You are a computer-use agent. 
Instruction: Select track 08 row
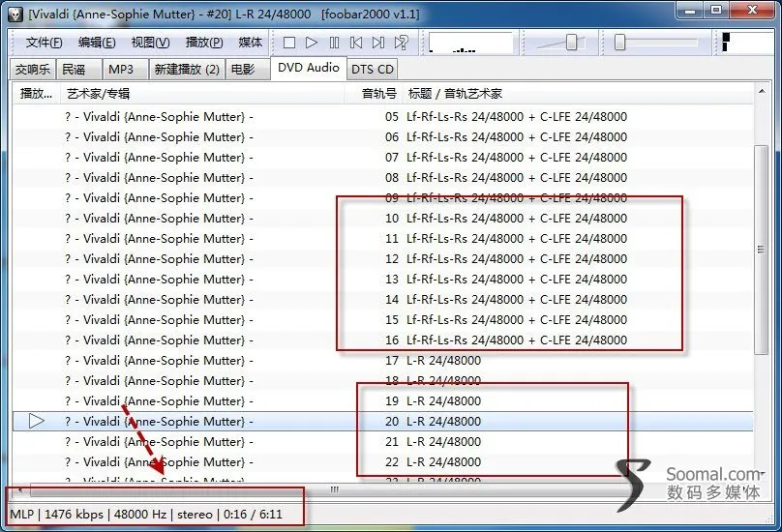click(383, 178)
